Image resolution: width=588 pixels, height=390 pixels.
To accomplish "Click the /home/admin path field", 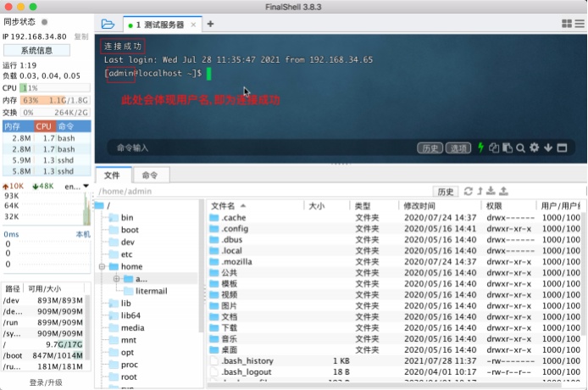I will click(x=263, y=192).
